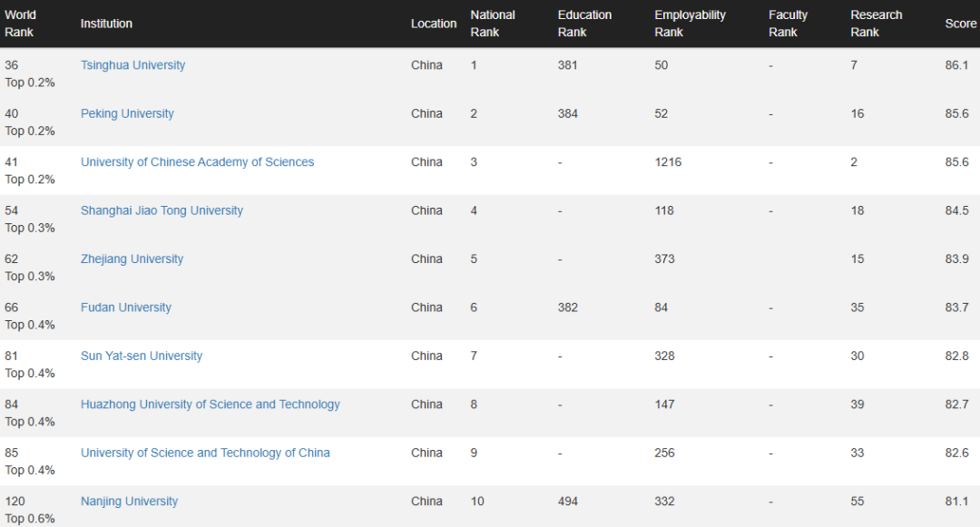Open the Peking University link

click(x=127, y=113)
